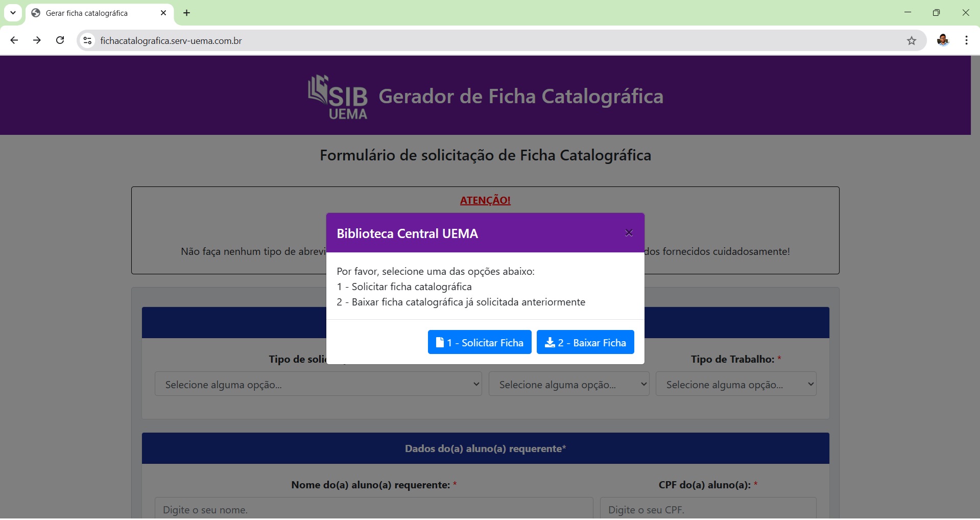Click the site settings icon in the address bar
The height and width of the screenshot is (520, 980).
coord(87,41)
